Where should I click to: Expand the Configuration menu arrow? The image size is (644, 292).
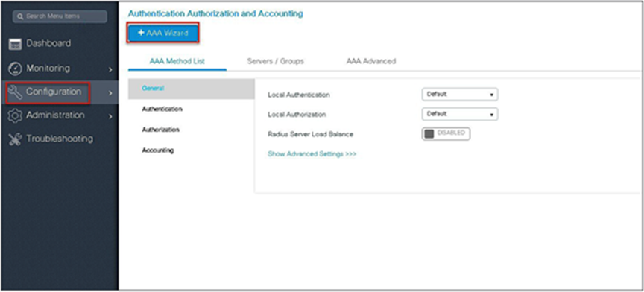click(110, 93)
